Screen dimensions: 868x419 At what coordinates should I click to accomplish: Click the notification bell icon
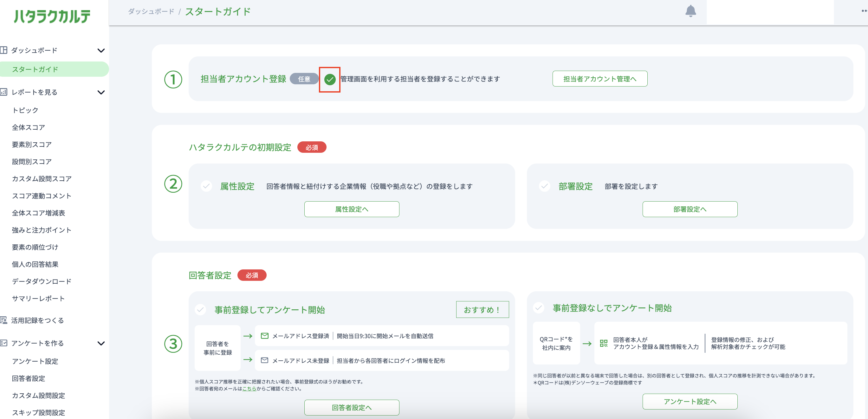(690, 11)
